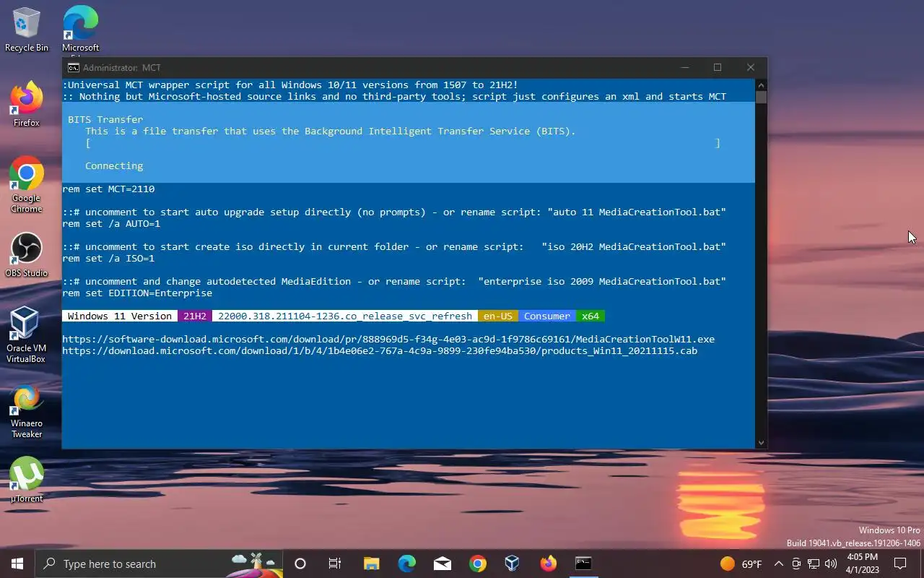Open the clock showing 4:05 PM
This screenshot has height=578, width=924.
coord(862,564)
